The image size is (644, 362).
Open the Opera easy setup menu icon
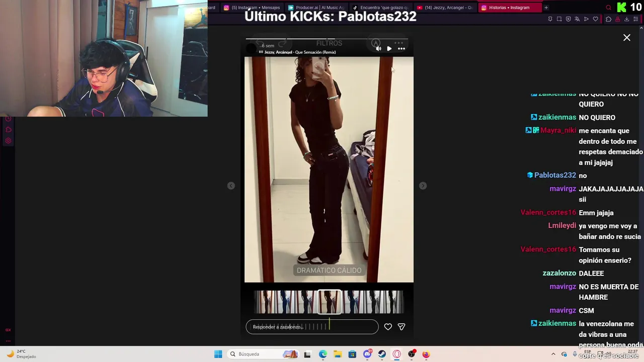(x=635, y=19)
